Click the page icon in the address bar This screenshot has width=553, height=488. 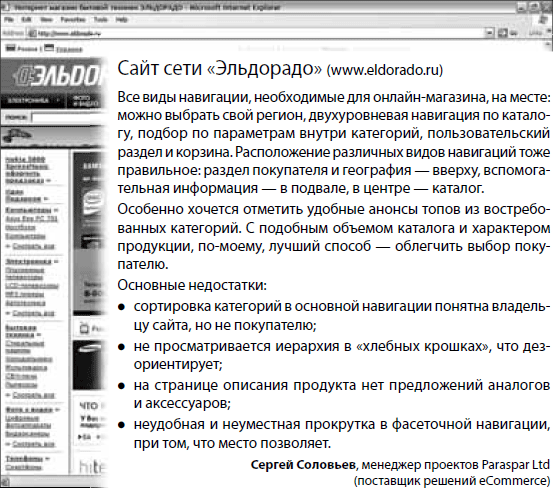(32, 33)
